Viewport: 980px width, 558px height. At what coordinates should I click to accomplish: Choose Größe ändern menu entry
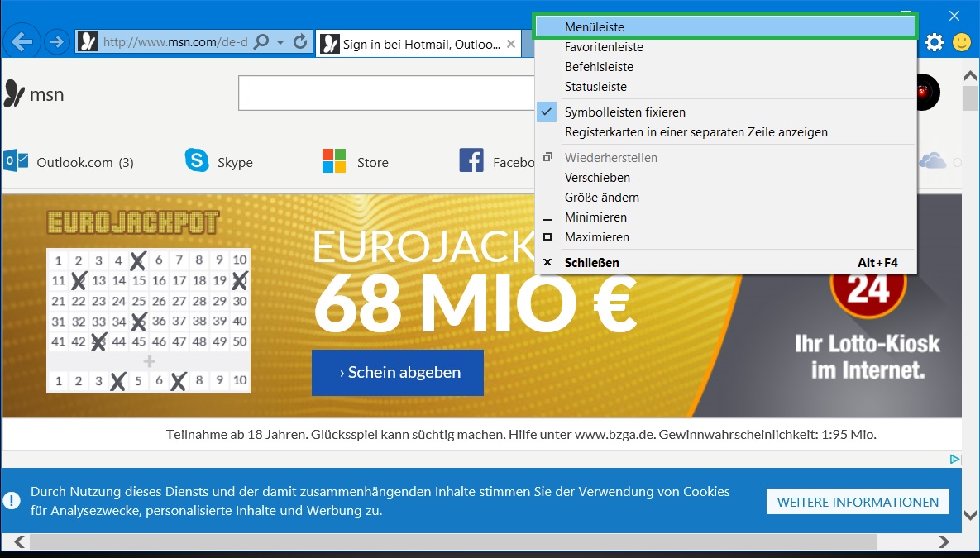point(725,198)
